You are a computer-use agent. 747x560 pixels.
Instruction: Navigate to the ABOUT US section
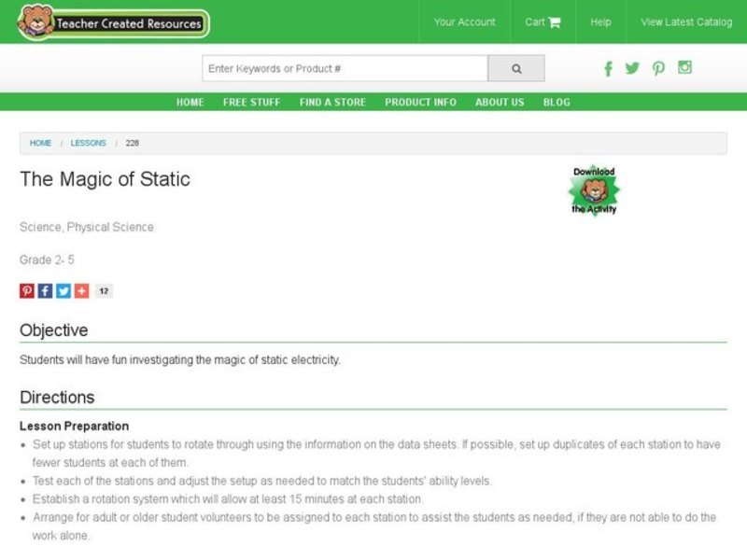(x=499, y=102)
